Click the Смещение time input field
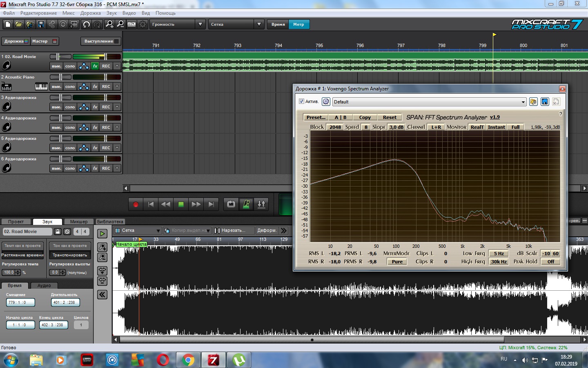This screenshot has width=588, height=368. point(20,303)
